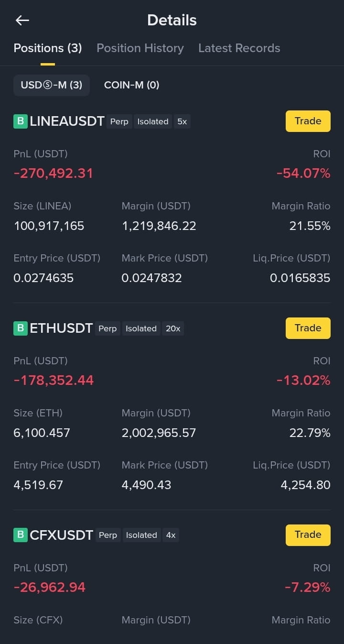344x644 pixels.
Task: Tap the green B badge beside CFXUSDT
Action: pos(20,535)
